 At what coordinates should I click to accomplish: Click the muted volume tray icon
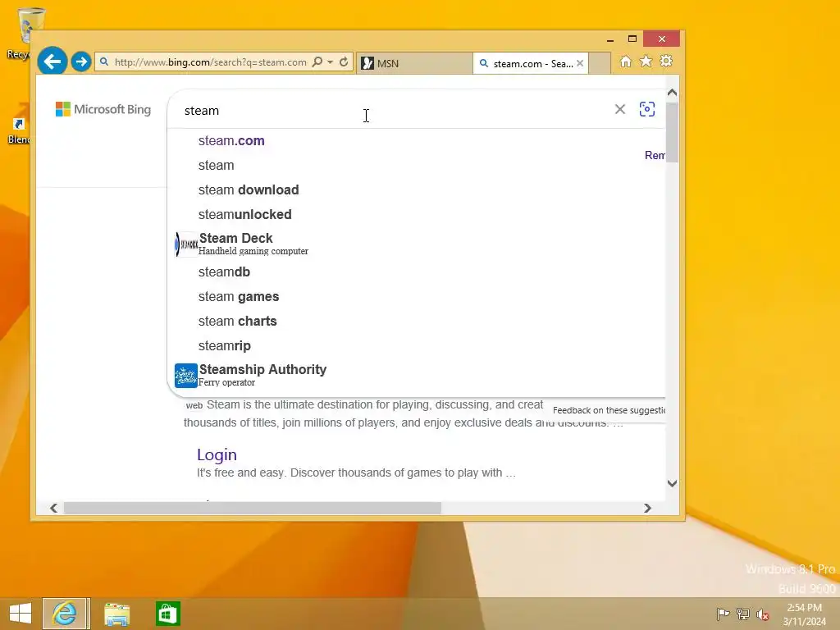pyautogui.click(x=763, y=614)
